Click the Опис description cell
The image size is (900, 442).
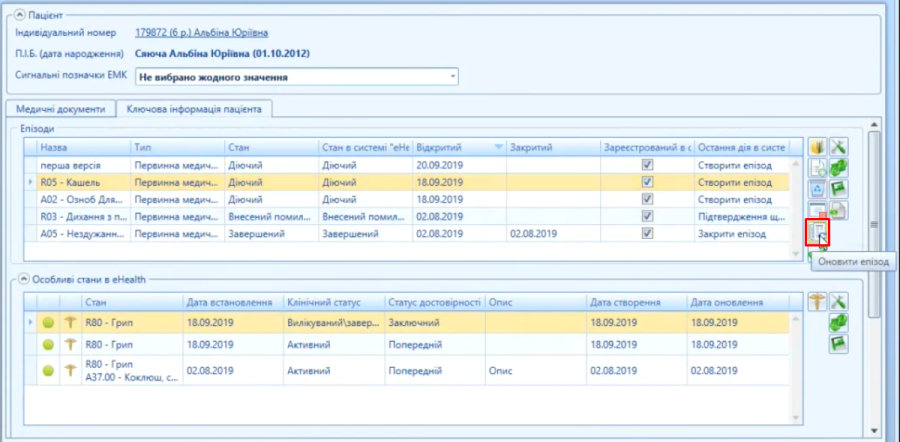pyautogui.click(x=536, y=371)
